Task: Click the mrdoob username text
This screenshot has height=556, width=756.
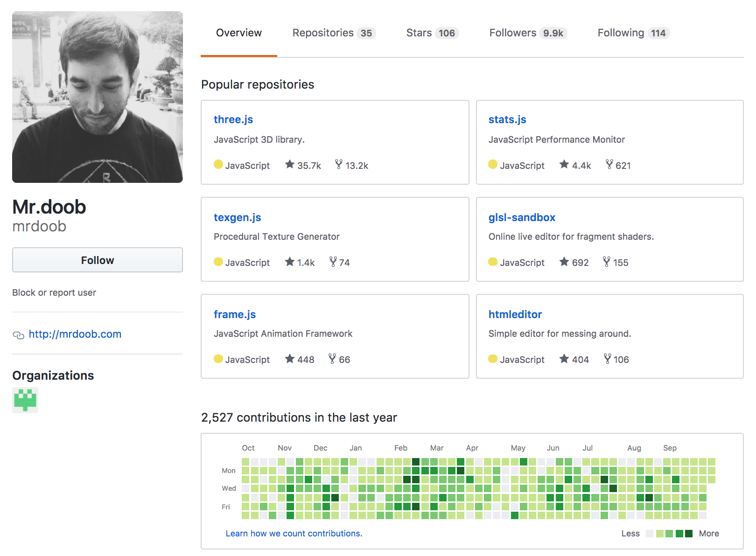Action: (39, 226)
